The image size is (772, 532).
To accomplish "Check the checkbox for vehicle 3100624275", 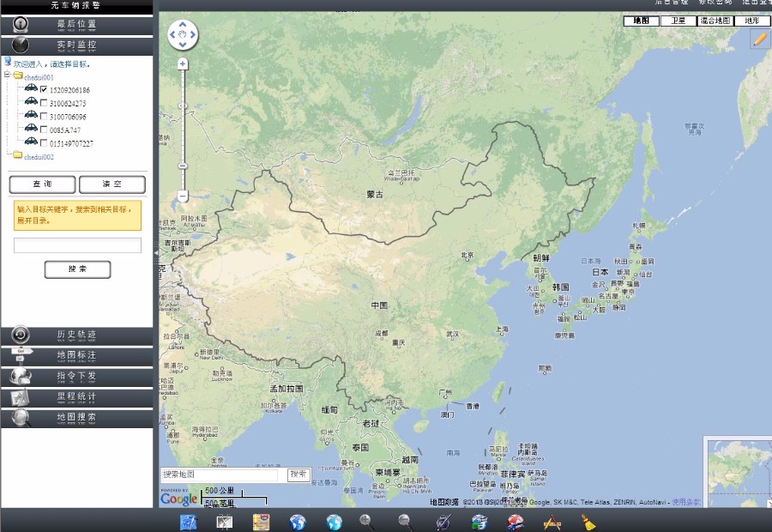I will click(x=44, y=102).
